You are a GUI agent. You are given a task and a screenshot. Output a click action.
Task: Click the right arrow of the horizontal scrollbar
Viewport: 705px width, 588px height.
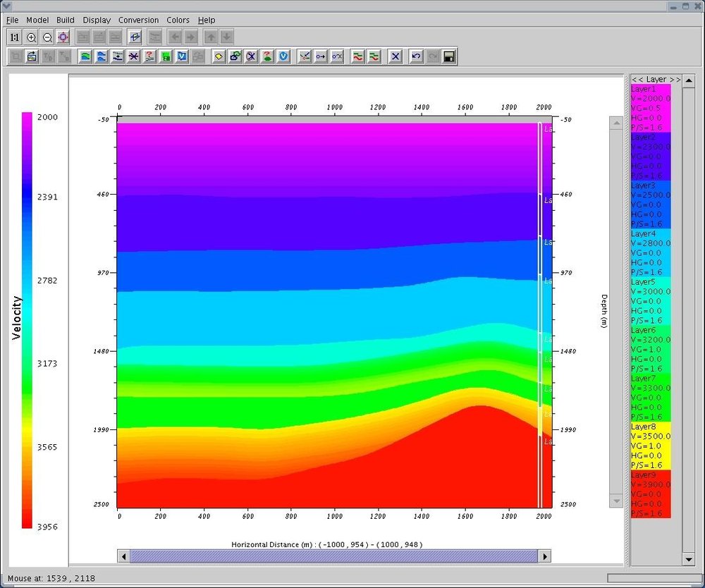546,556
